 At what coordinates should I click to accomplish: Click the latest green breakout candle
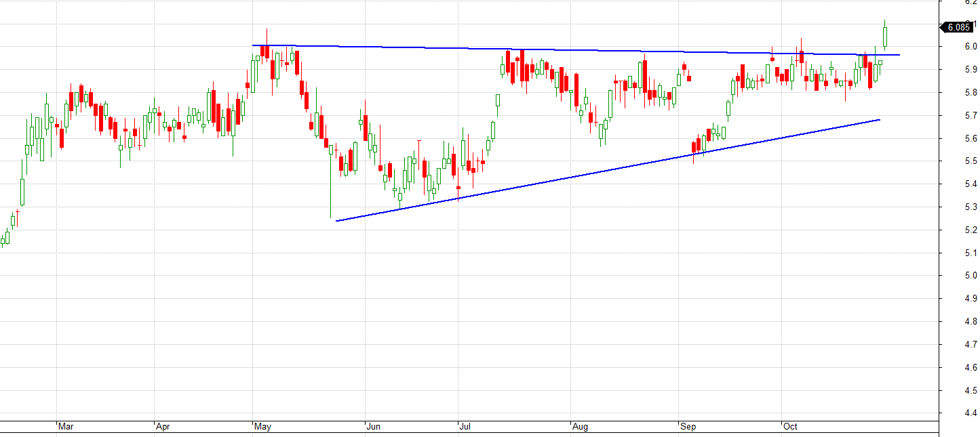pos(885,37)
